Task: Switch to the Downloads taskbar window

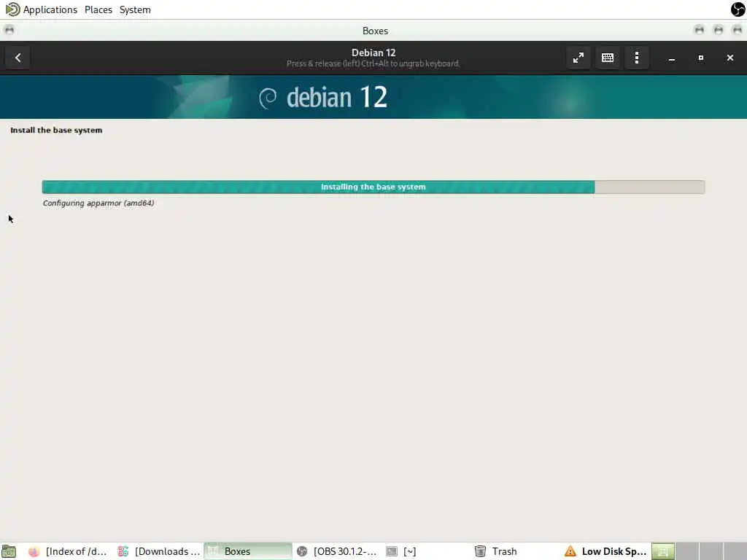Action: coord(158,551)
